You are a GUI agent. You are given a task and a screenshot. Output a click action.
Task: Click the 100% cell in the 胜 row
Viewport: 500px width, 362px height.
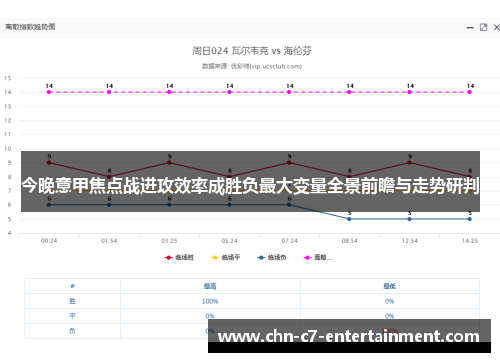pos(210,301)
